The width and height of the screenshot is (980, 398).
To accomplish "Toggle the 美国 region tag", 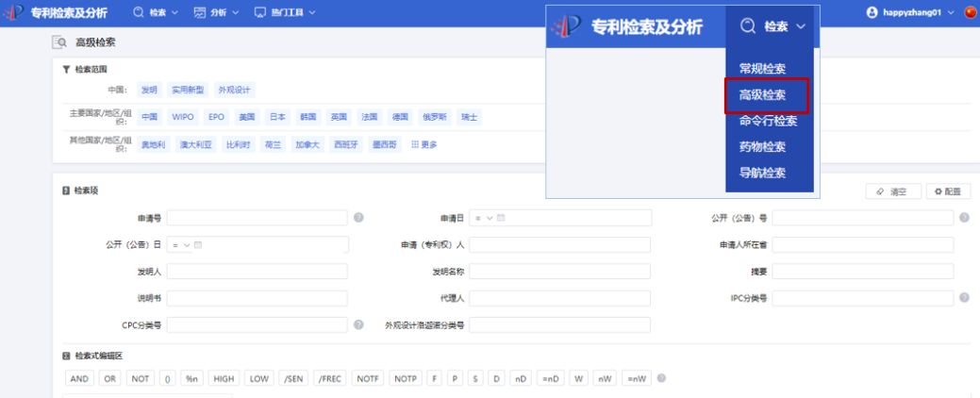I will coord(247,117).
